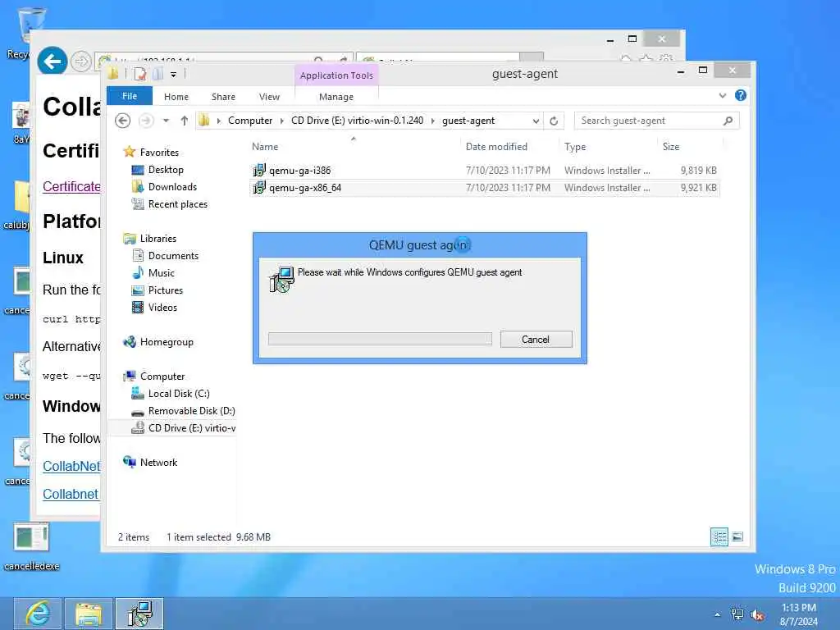The image size is (840, 630).
Task: Open Downloads in navigation pane
Action: coord(172,187)
